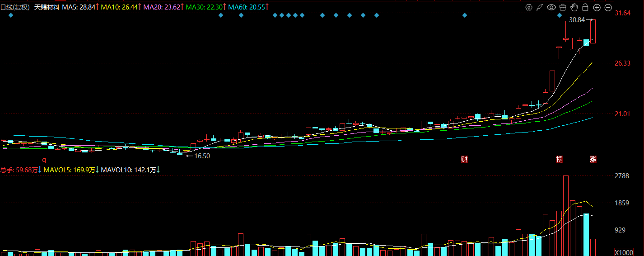
Task: Click the 30.84 high price label
Action: [x=577, y=20]
